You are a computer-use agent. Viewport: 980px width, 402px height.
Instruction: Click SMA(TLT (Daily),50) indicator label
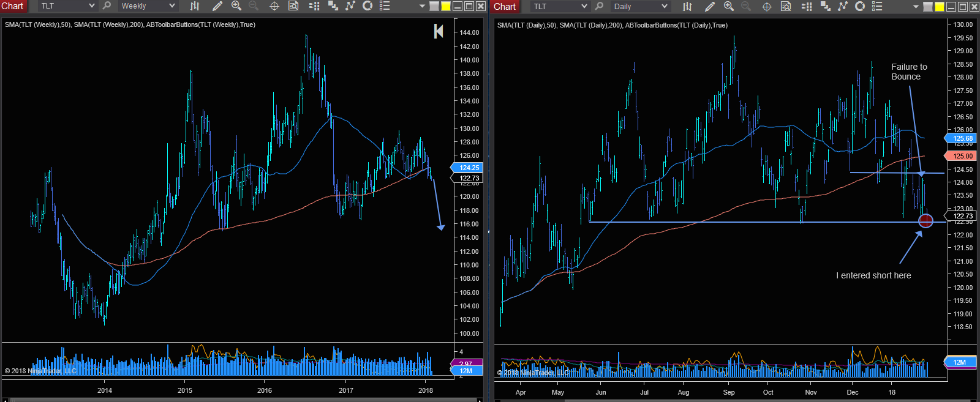(527, 25)
